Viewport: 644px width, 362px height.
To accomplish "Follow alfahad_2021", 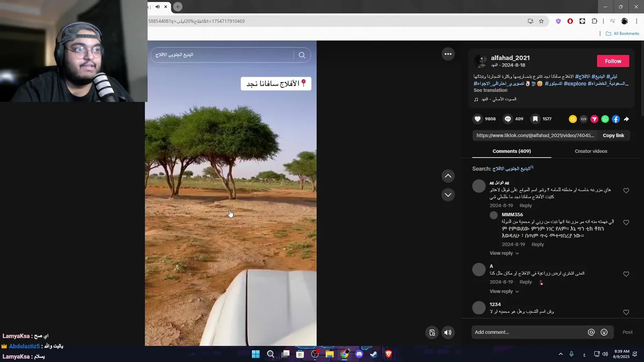I will (x=613, y=61).
